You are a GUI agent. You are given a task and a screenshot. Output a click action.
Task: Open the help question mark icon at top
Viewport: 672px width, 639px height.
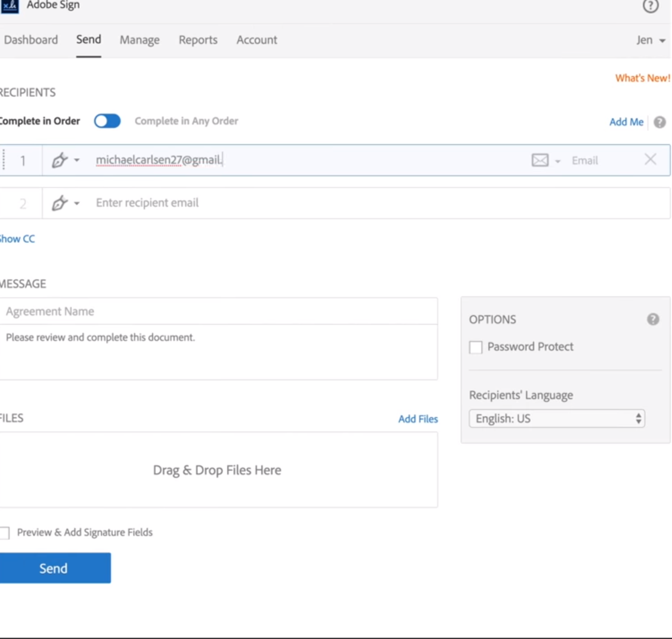tap(651, 7)
